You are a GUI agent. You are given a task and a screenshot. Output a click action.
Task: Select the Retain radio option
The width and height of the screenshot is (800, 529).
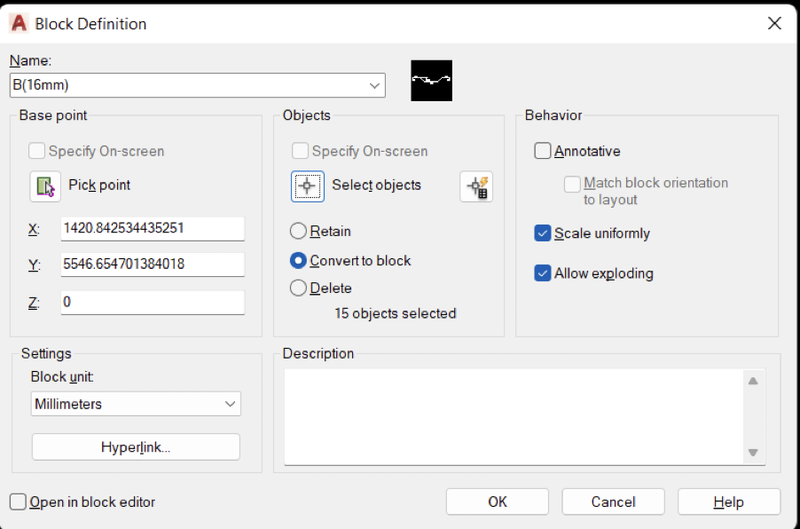point(298,231)
